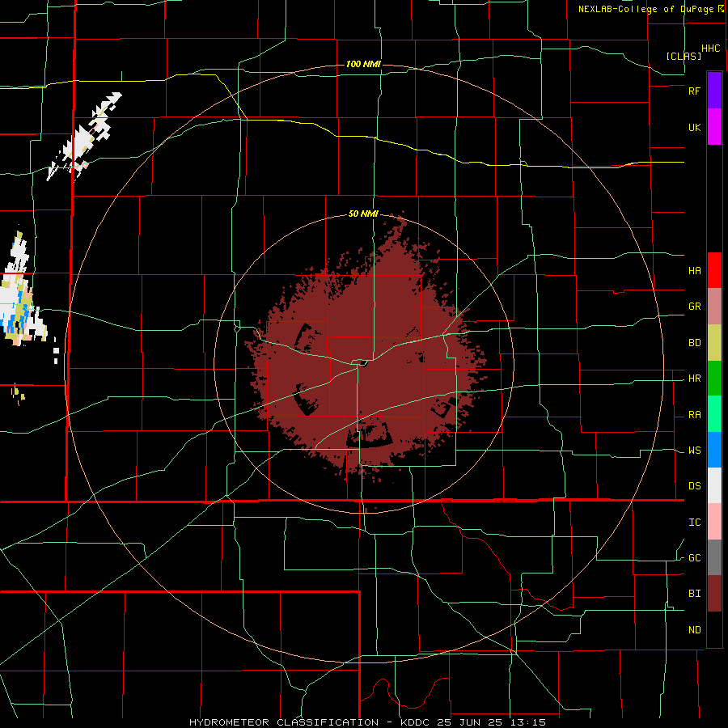Image resolution: width=728 pixels, height=728 pixels.
Task: Click the HR legend label
Action: (695, 379)
